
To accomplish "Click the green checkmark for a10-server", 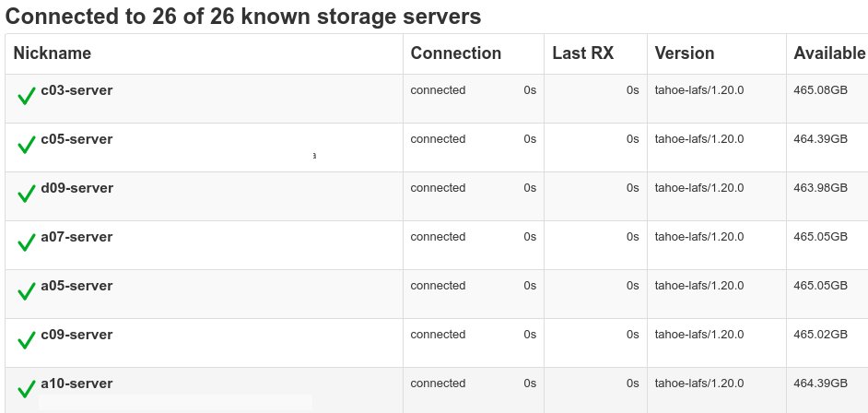I will (x=27, y=389).
